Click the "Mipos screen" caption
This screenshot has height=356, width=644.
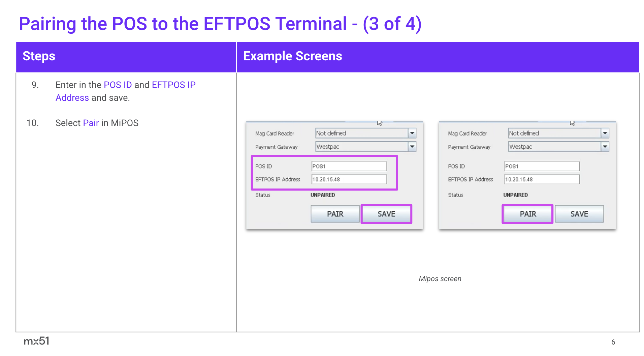coord(440,279)
